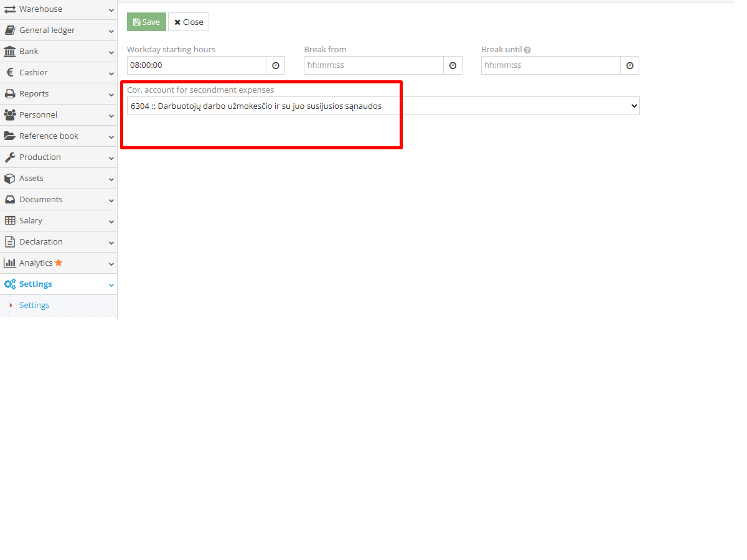Click the Bank building icon in sidebar
The width and height of the screenshot is (747, 560).
pyautogui.click(x=9, y=52)
